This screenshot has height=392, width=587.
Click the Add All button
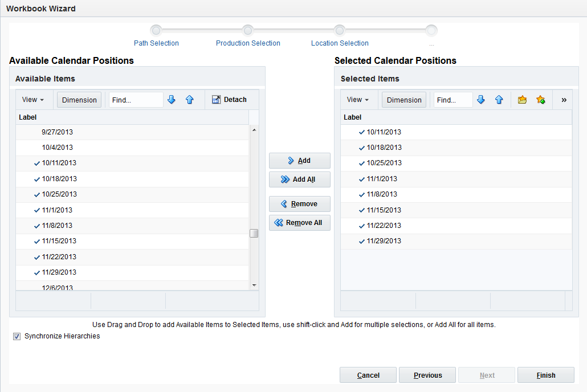click(x=300, y=179)
